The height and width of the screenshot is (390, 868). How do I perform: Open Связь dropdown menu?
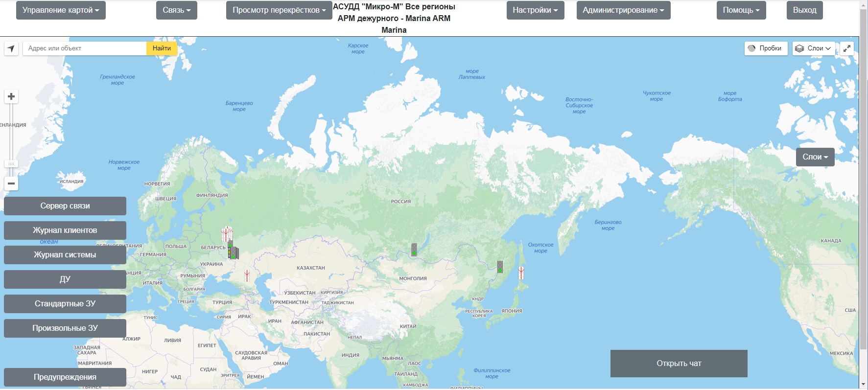(177, 10)
